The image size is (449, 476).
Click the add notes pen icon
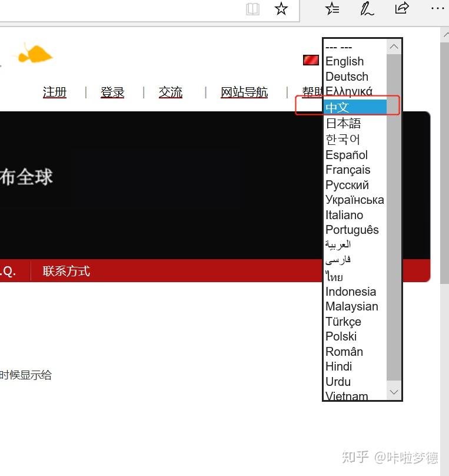pyautogui.click(x=367, y=8)
